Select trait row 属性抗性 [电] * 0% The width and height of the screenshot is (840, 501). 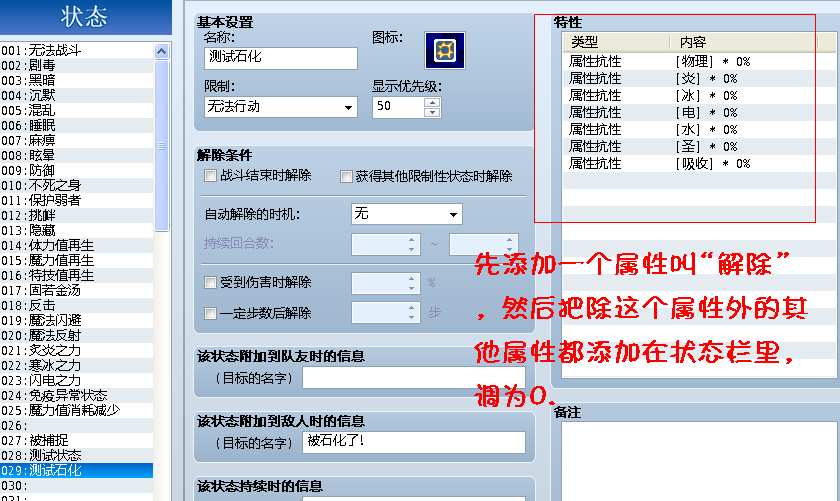699,113
